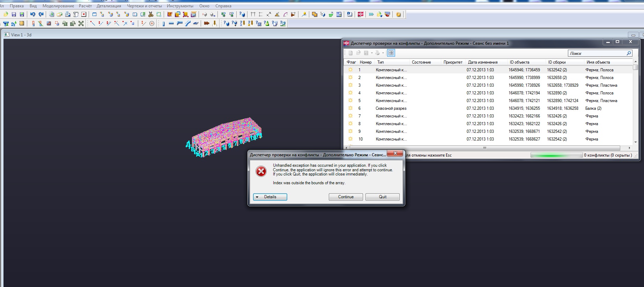The image size is (644, 287).
Task: Open the Моделирование menu
Action: pyautogui.click(x=58, y=6)
